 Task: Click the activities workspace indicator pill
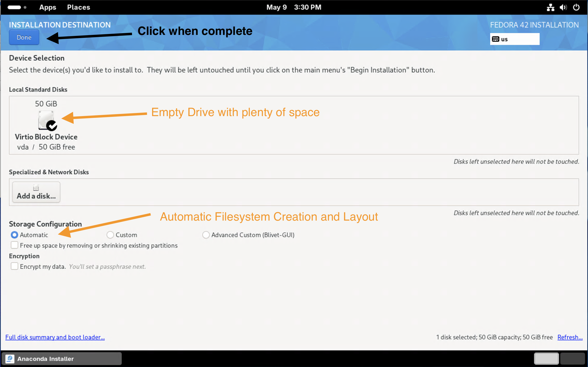coord(14,7)
